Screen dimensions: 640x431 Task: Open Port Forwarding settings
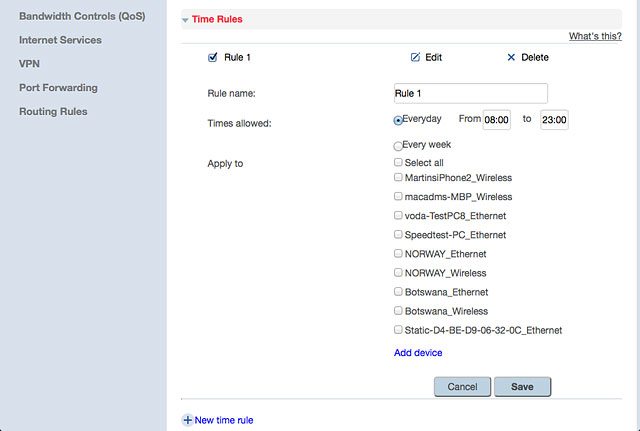(58, 88)
